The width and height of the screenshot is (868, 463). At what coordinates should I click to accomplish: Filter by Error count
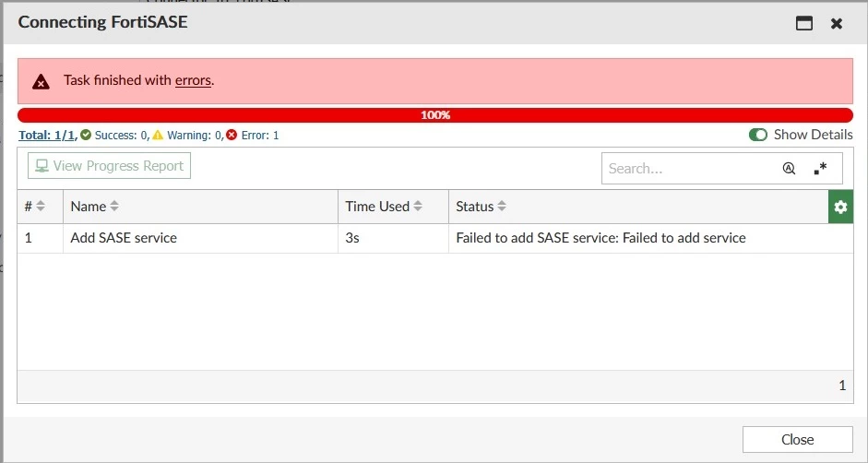click(253, 136)
